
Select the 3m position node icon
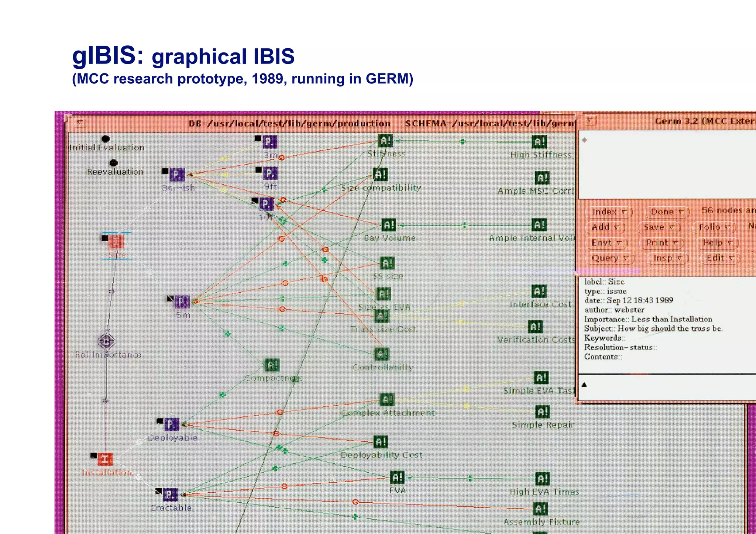[x=270, y=142]
